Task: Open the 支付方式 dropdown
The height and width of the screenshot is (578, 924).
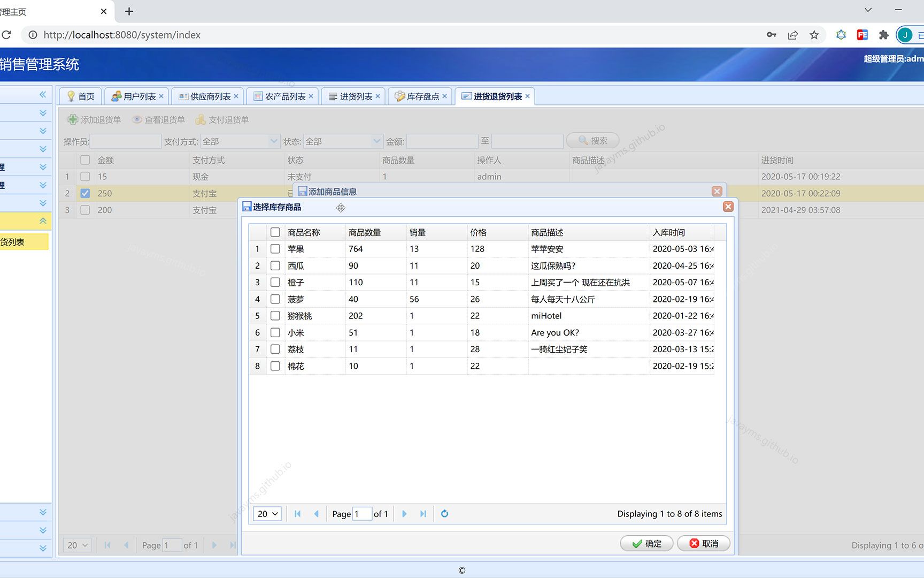Action: point(273,141)
